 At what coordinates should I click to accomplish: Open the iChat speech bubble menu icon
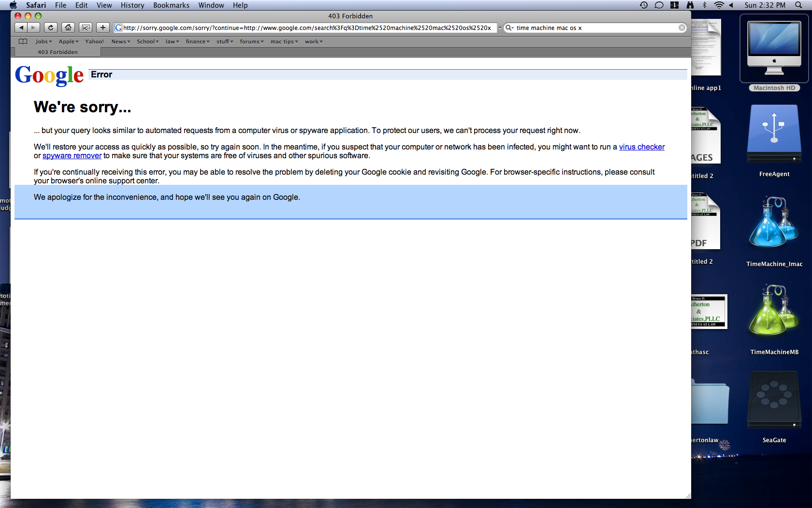click(x=659, y=5)
